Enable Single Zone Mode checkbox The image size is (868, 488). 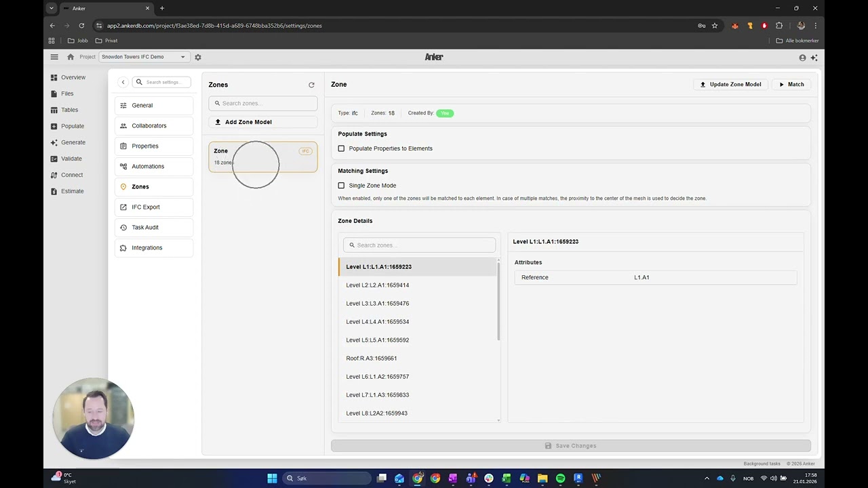[341, 186]
